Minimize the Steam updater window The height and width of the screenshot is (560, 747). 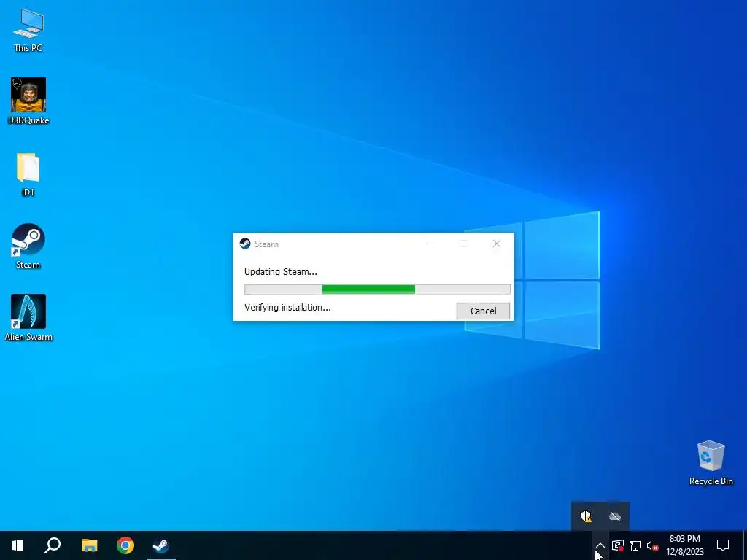(430, 244)
